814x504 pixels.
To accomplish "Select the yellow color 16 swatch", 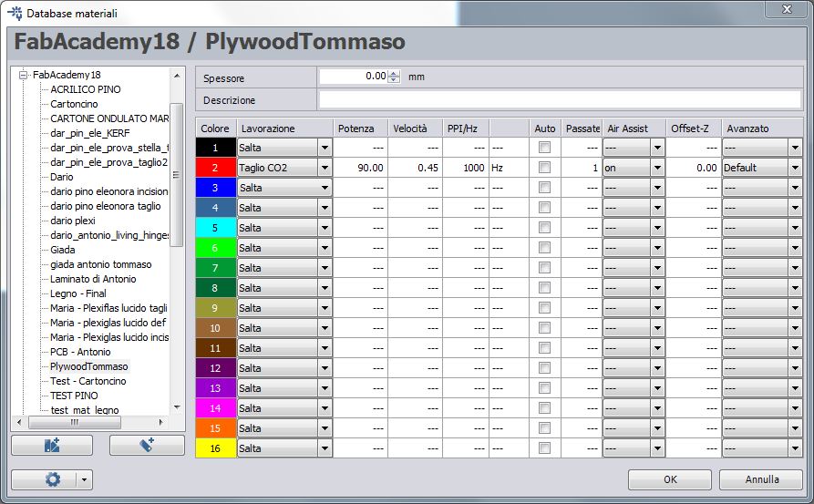I will [215, 448].
